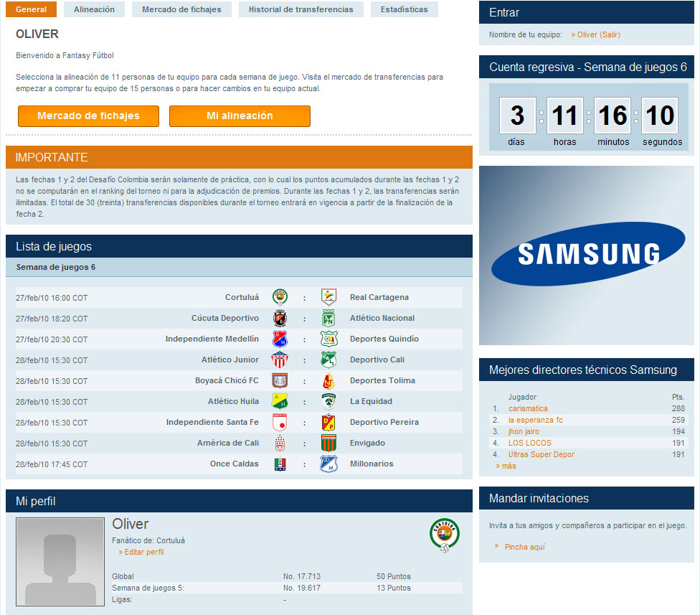Click the más link under top managers
This screenshot has height=615, width=700.
point(509,466)
